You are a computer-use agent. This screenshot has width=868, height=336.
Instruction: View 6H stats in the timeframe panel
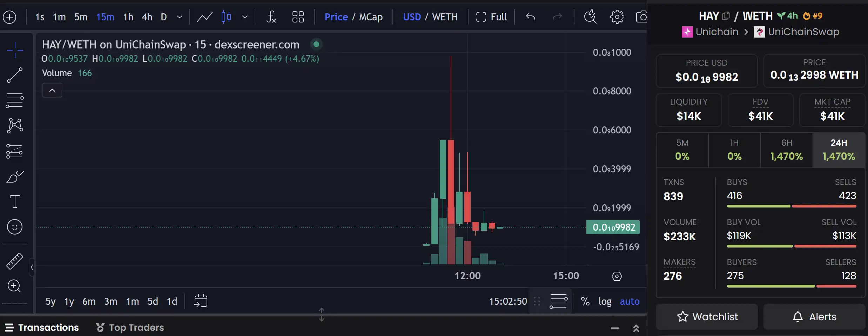pos(786,150)
